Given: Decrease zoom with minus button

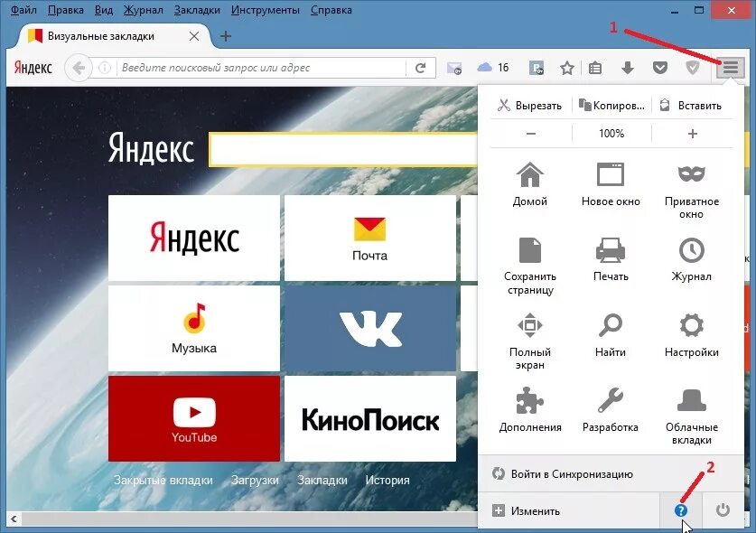Looking at the screenshot, I should coord(531,134).
